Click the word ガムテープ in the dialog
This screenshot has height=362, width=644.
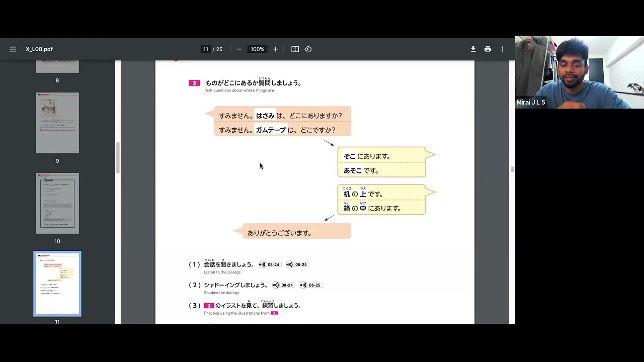click(271, 130)
